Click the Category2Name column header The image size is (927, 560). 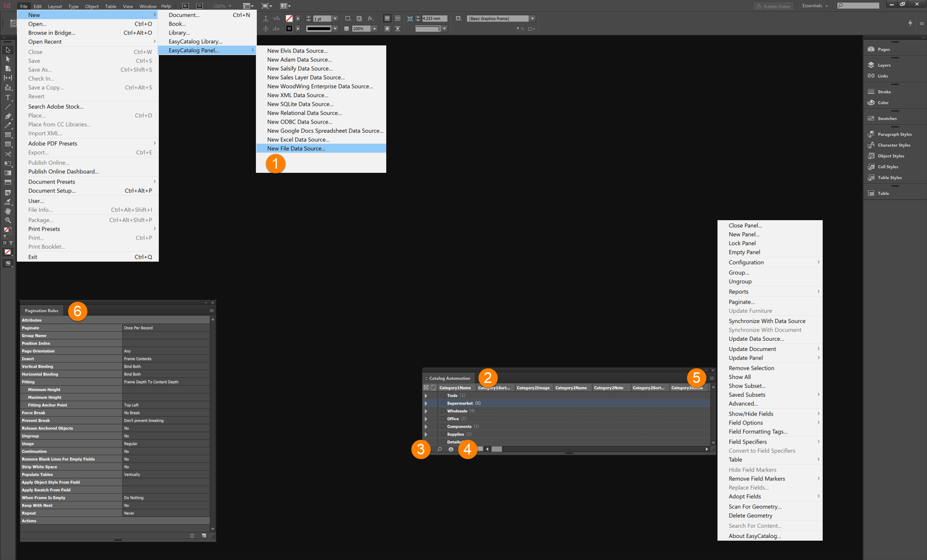click(x=571, y=388)
